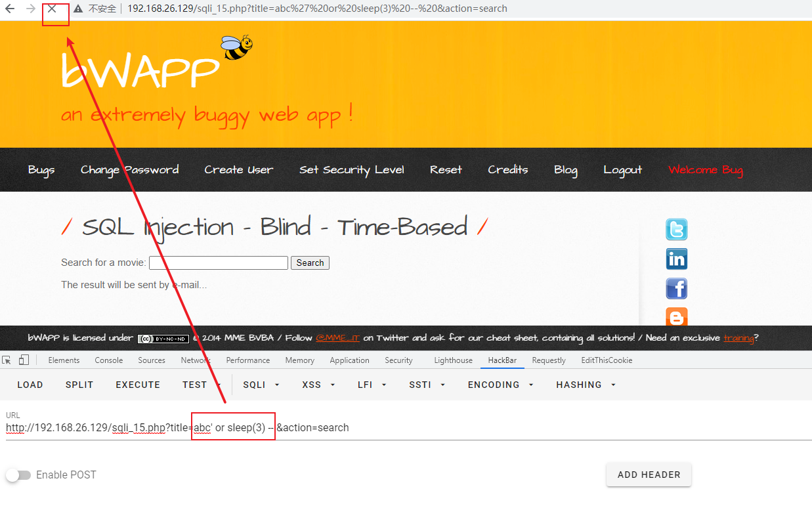Click the browser back arrow
812x510 pixels.
pos(10,9)
